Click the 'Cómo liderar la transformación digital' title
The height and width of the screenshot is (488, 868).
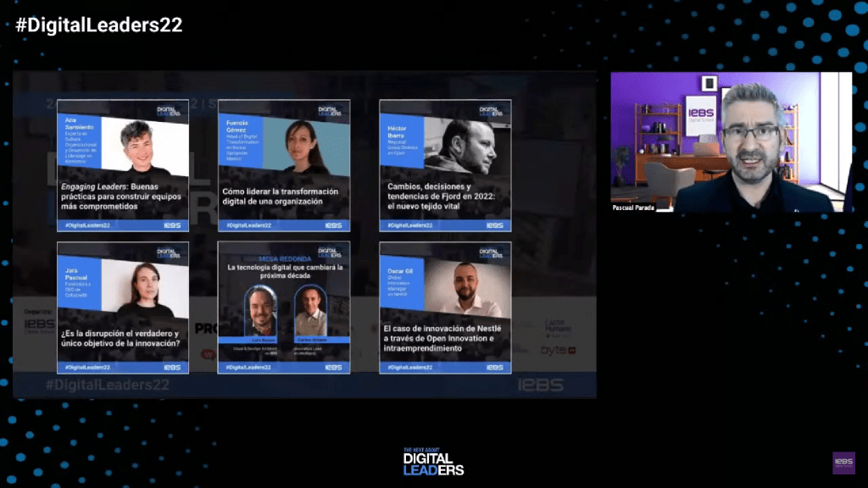[x=281, y=197]
